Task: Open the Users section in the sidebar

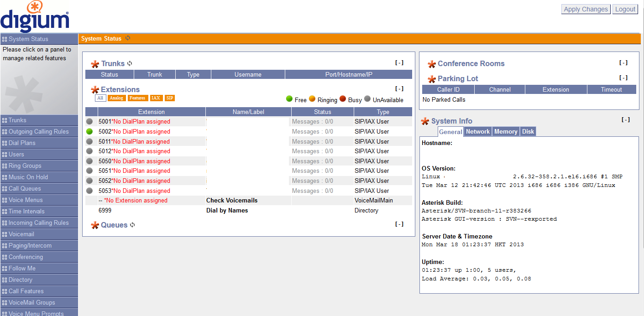Action: 39,155
